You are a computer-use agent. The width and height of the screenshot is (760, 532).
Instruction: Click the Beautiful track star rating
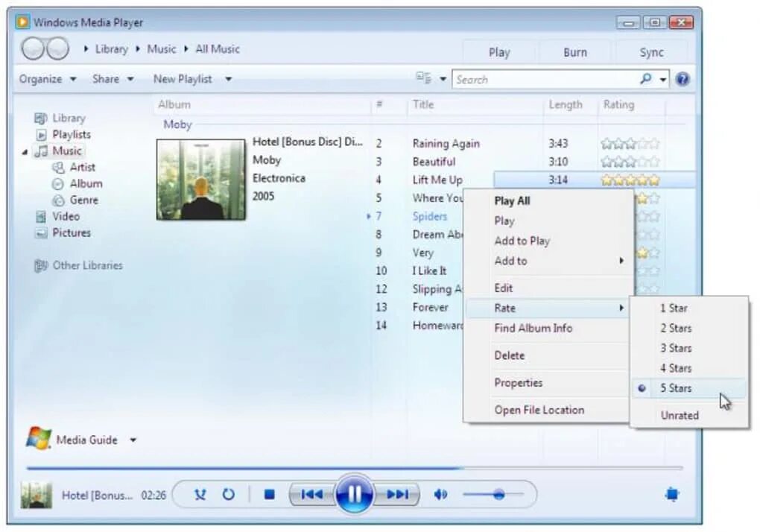tap(630, 162)
